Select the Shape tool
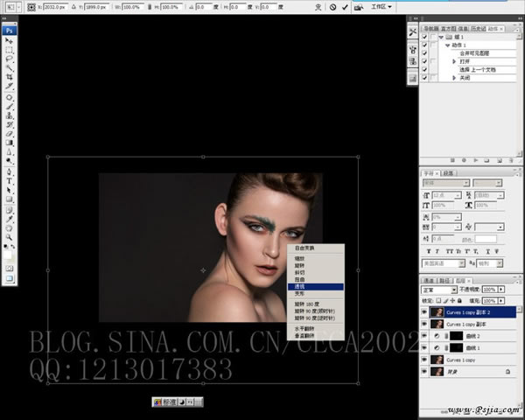 click(x=9, y=199)
